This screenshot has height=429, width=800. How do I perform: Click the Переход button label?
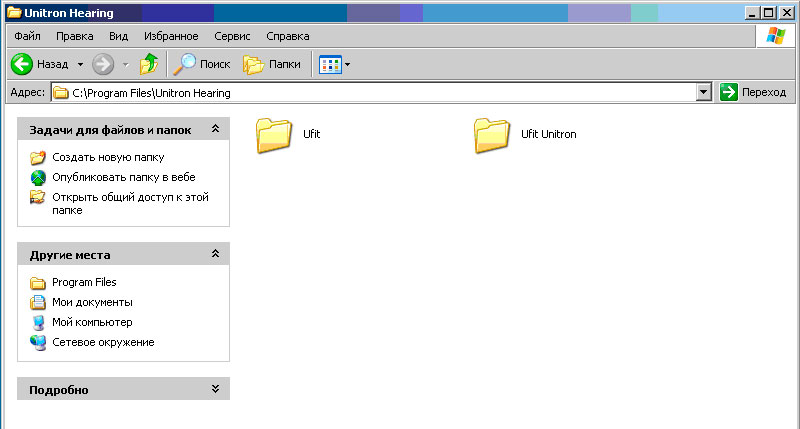tap(764, 92)
